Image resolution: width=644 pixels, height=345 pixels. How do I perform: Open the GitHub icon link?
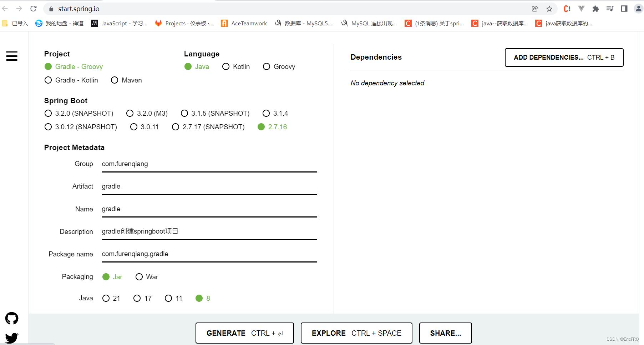point(12,318)
